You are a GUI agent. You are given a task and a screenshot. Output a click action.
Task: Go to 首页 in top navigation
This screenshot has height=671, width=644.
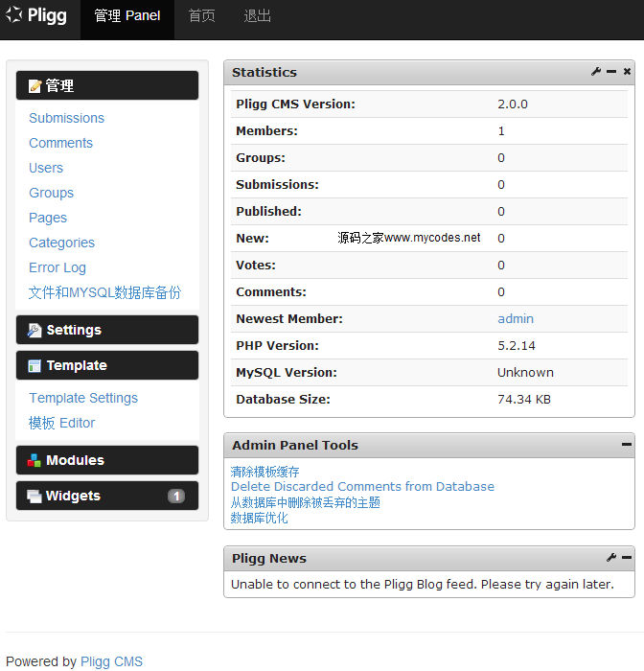[202, 16]
